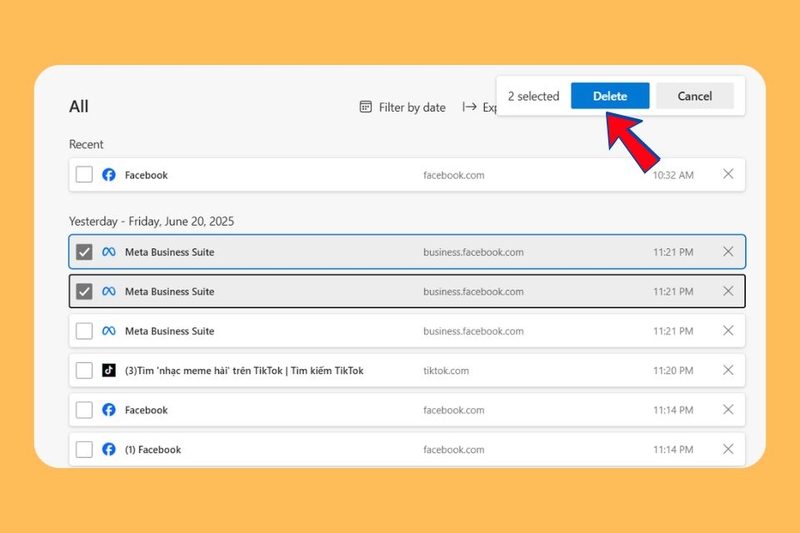Click the TikTok favicon in the tiktok.com row
Viewport: 800px width, 533px height.
(109, 370)
